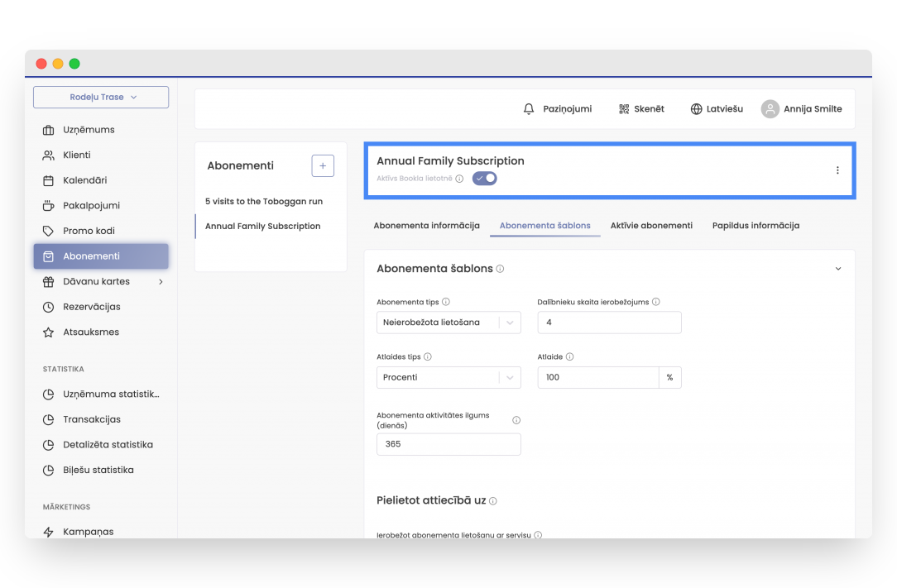Screen dimensions: 897x588
Task: Open Annija Smilte profile avatar
Action: (x=770, y=109)
